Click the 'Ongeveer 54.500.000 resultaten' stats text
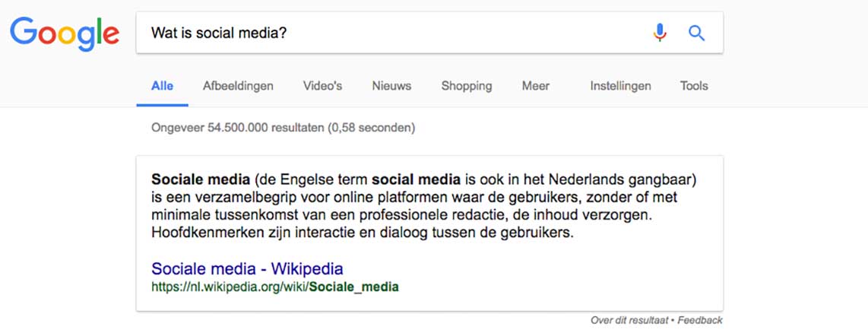 [283, 128]
